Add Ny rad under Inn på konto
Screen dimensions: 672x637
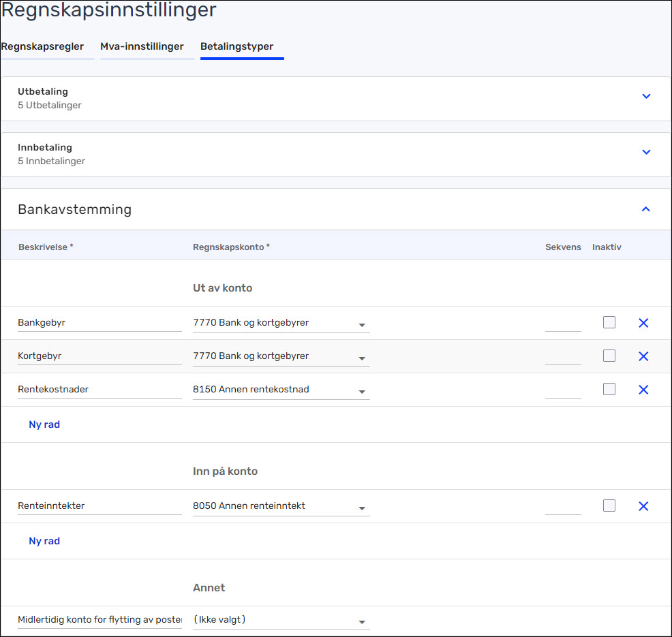(x=44, y=541)
